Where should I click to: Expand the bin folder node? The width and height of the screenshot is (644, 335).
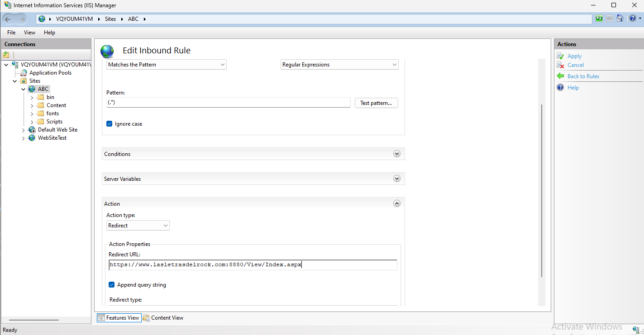tap(32, 97)
